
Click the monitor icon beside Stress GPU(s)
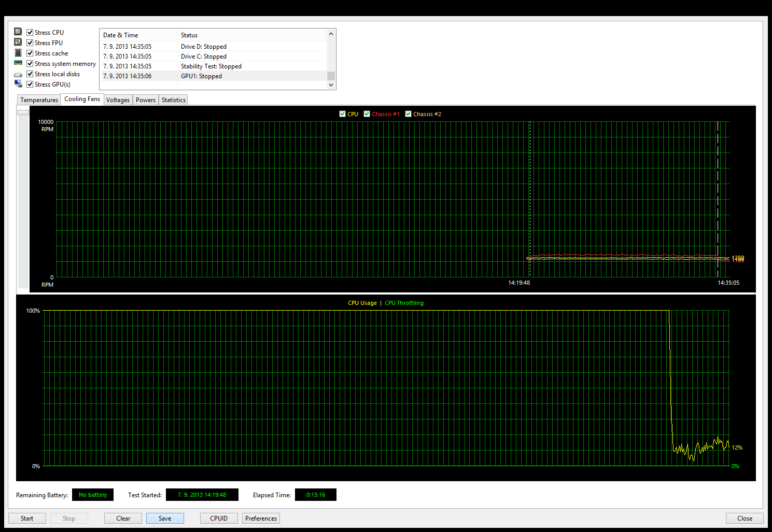coord(18,84)
